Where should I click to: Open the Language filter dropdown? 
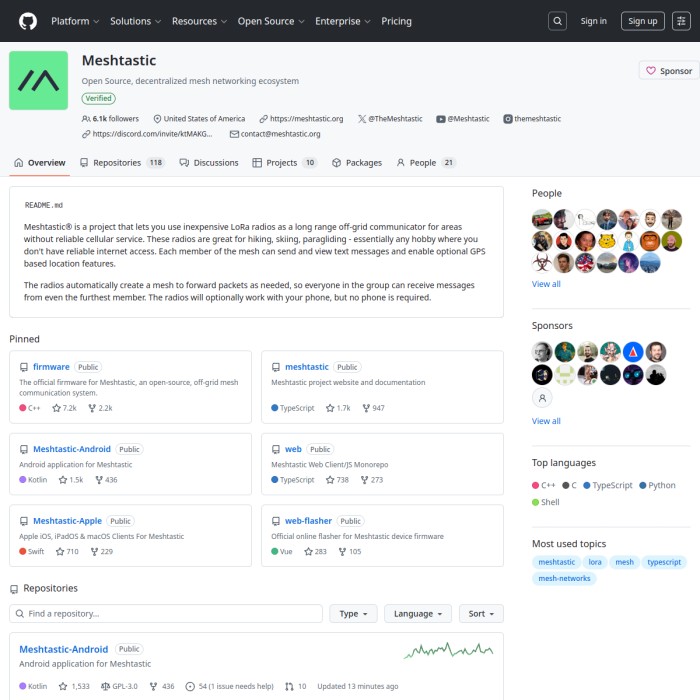pyautogui.click(x=418, y=614)
